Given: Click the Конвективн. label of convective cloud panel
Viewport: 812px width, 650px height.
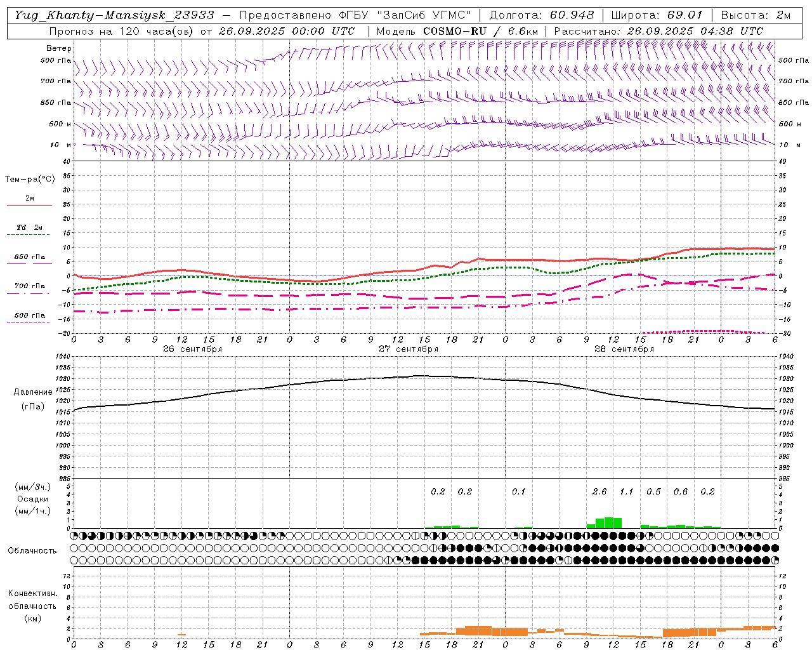Looking at the screenshot, I should [x=33, y=594].
